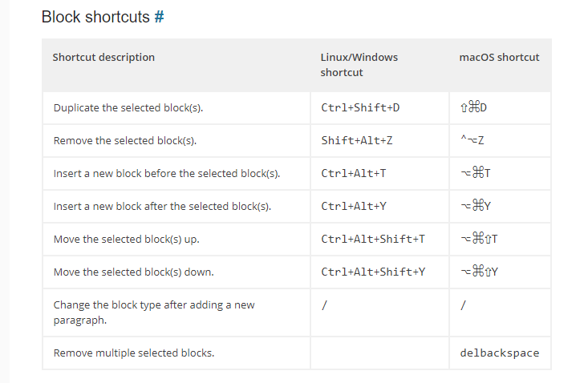The width and height of the screenshot is (588, 383).
Task: Click the ⌥⌘T macOS shortcut symbol
Action: pyautogui.click(x=475, y=173)
